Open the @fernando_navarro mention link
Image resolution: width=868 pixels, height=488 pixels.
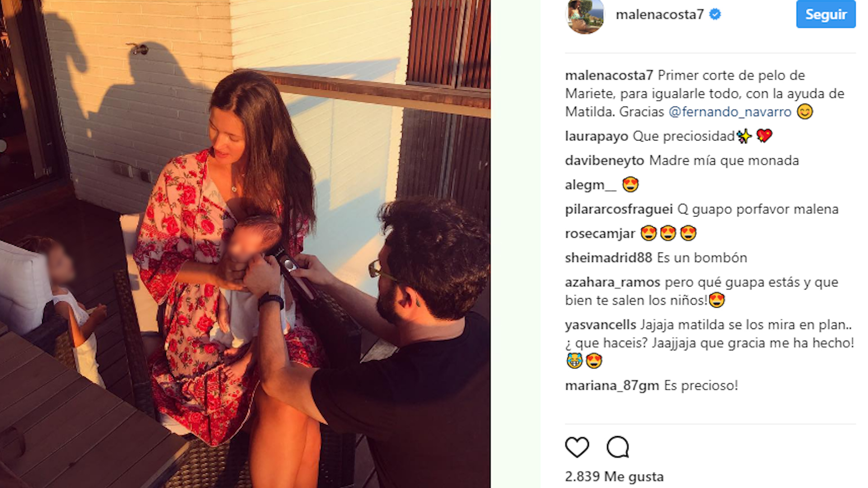point(730,112)
